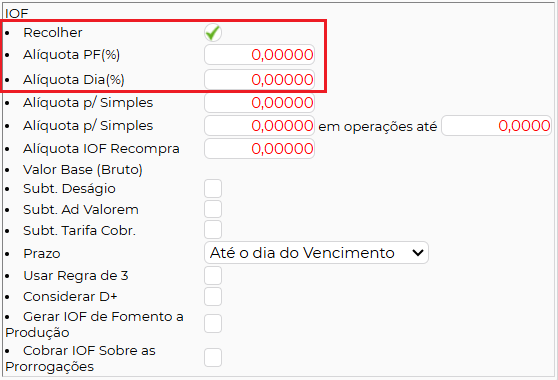Click the chevron arrow of the Prazo combo box
Image resolution: width=558 pixels, height=380 pixels.
coord(417,253)
